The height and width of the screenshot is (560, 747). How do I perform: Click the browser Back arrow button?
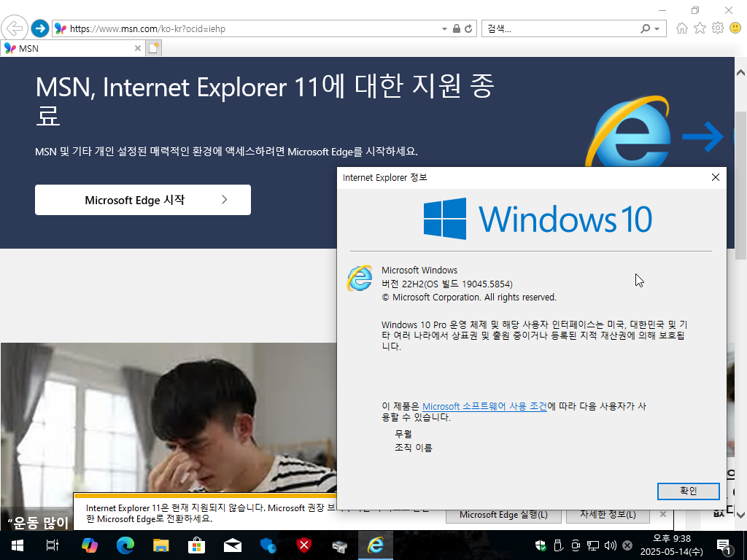tap(15, 28)
